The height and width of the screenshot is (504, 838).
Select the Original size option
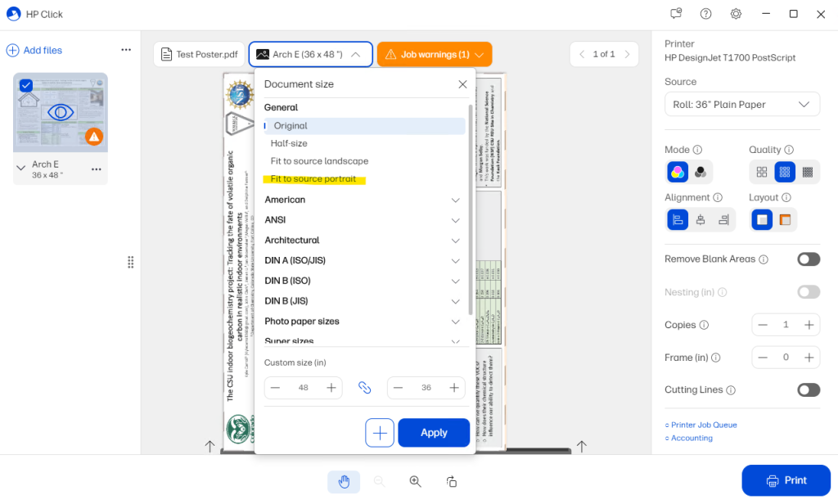point(365,126)
